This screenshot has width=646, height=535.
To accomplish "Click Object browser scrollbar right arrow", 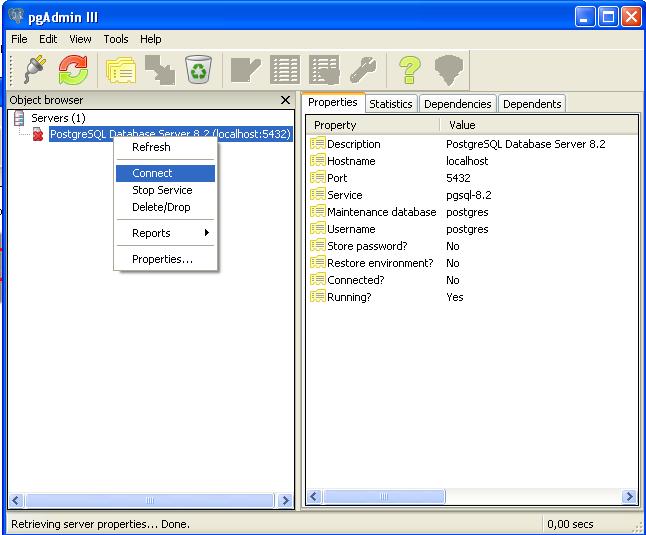I will click(x=285, y=500).
